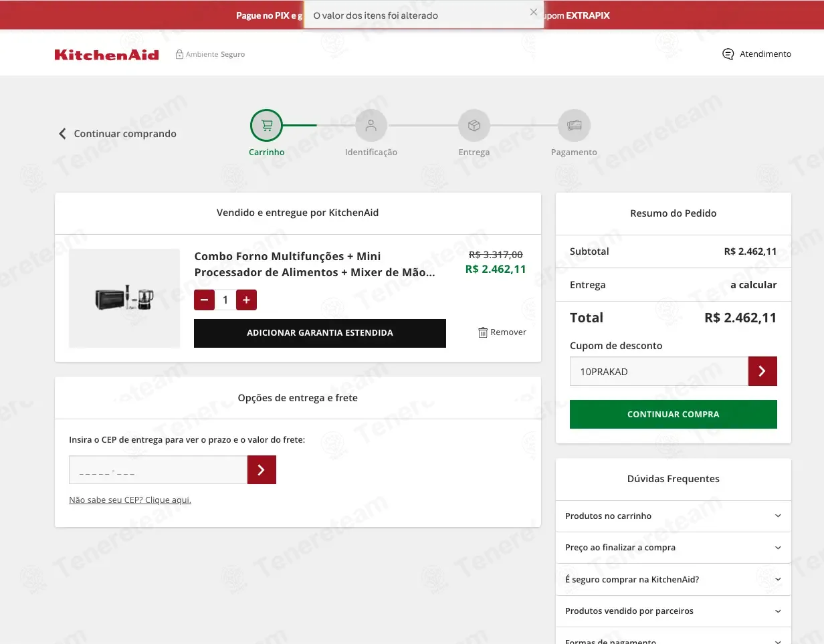Expand 'Produtos vendido por parceiros' FAQ
Screen dimensions: 824x644
pyautogui.click(x=674, y=611)
